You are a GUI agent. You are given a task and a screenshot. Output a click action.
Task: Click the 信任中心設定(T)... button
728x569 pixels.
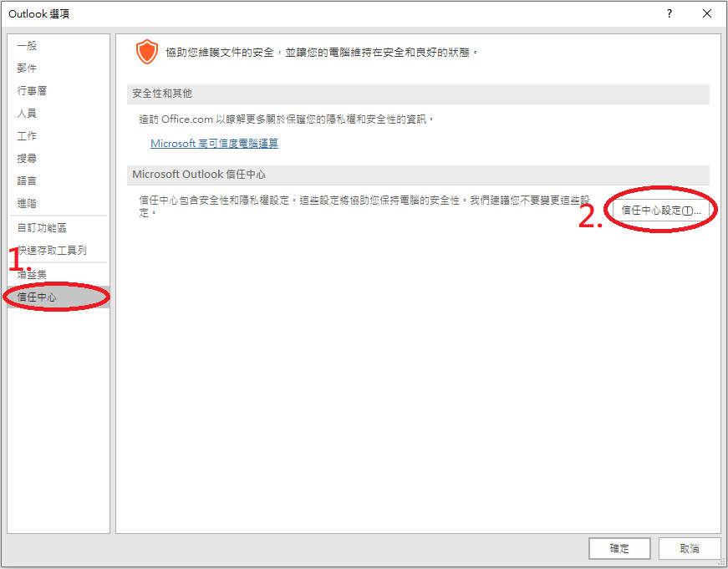click(660, 211)
